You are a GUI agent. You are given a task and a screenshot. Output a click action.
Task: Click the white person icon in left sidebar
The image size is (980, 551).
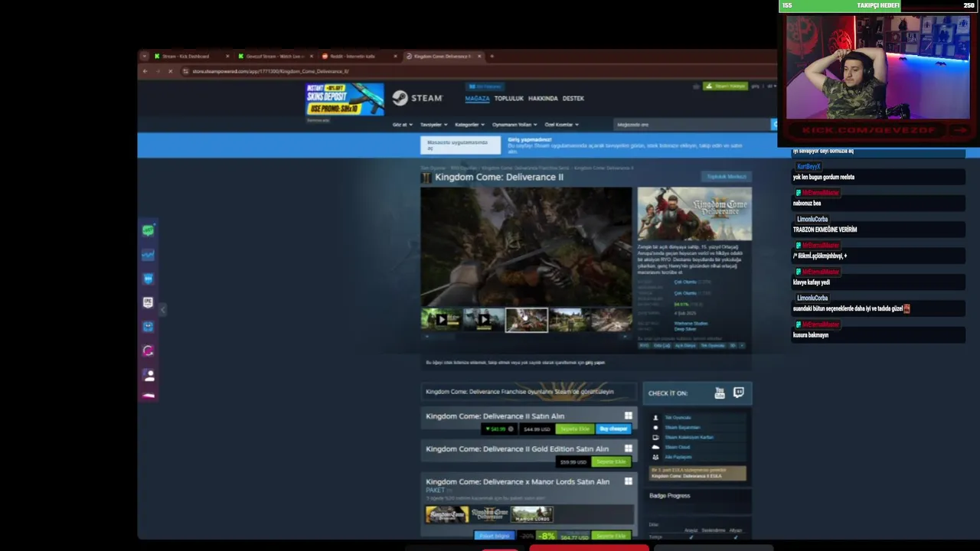[x=149, y=375]
